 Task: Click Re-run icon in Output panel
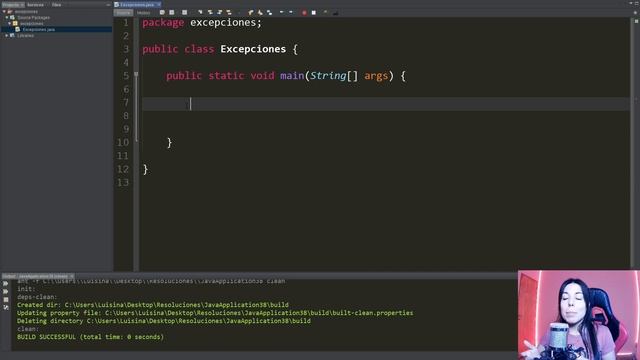coord(6,284)
